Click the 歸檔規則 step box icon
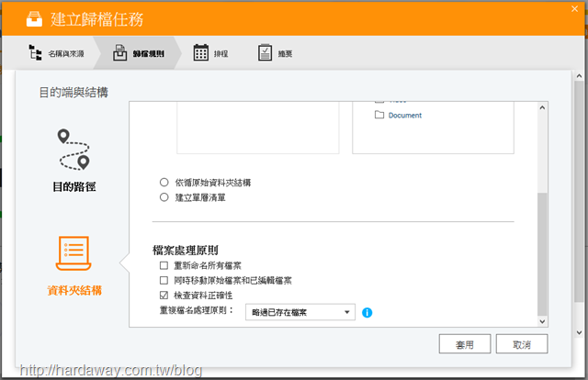 click(120, 53)
